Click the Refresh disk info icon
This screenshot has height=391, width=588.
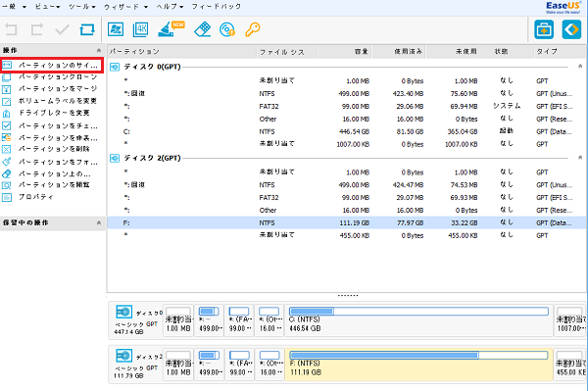tap(86, 29)
